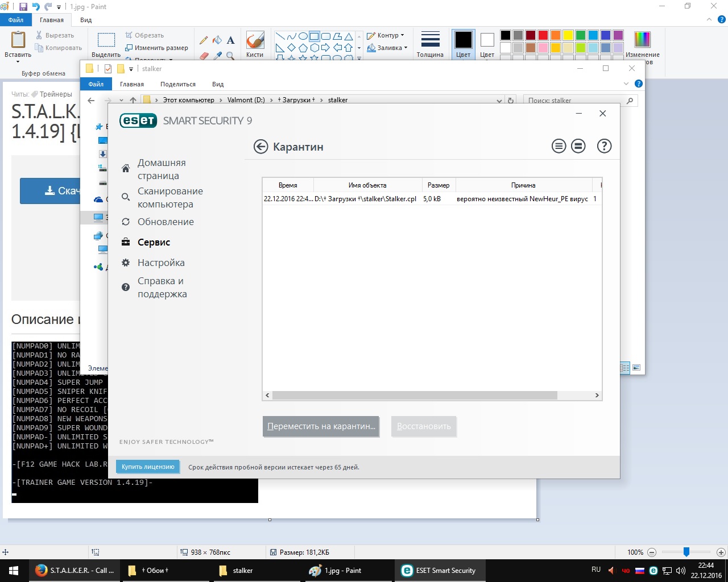Expand the Вставить dropdown arrow in Paint

(x=18, y=62)
